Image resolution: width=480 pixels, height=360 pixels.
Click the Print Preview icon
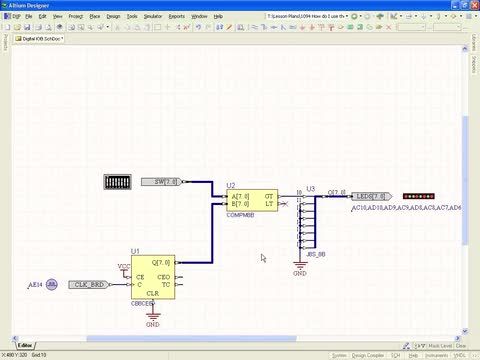[49, 27]
